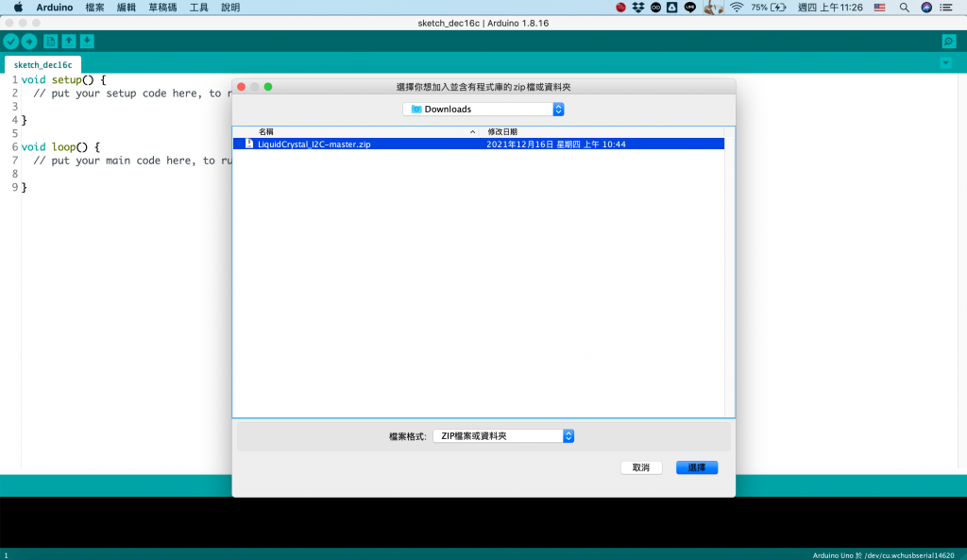Click the LINE menu bar icon
Image resolution: width=967 pixels, height=560 pixels.
click(690, 8)
